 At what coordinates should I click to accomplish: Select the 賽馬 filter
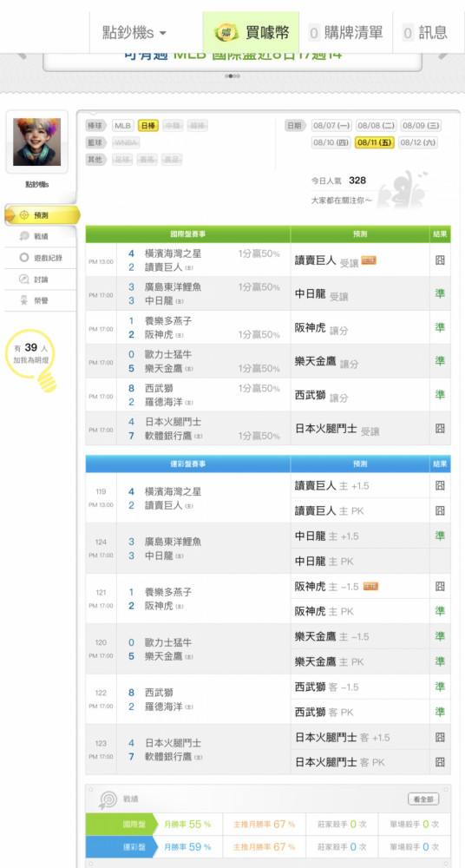point(147,160)
